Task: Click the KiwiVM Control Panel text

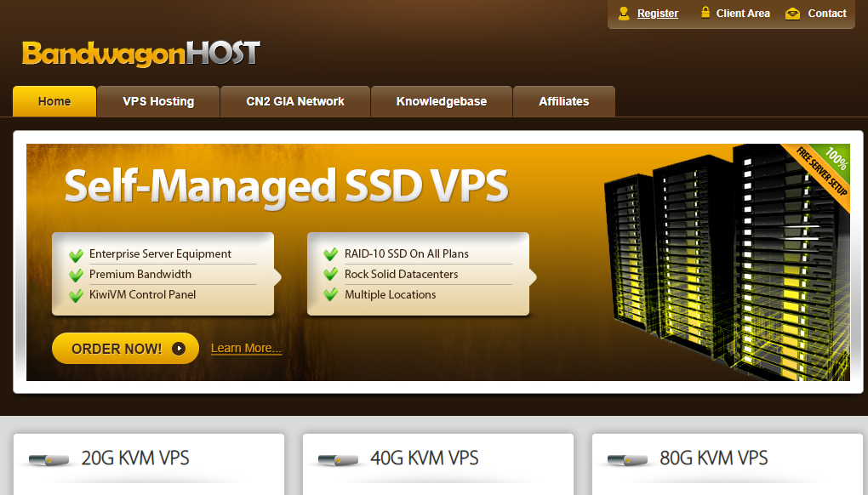Action: (142, 295)
